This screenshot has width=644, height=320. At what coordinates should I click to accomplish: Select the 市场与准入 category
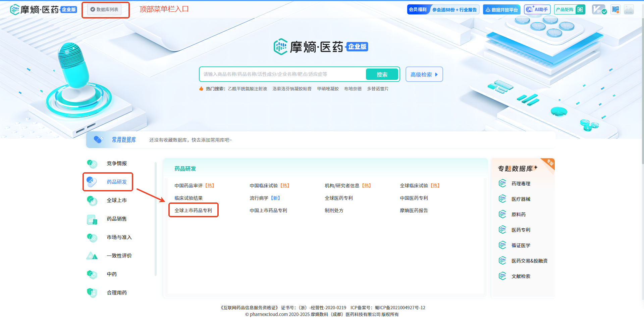[119, 237]
